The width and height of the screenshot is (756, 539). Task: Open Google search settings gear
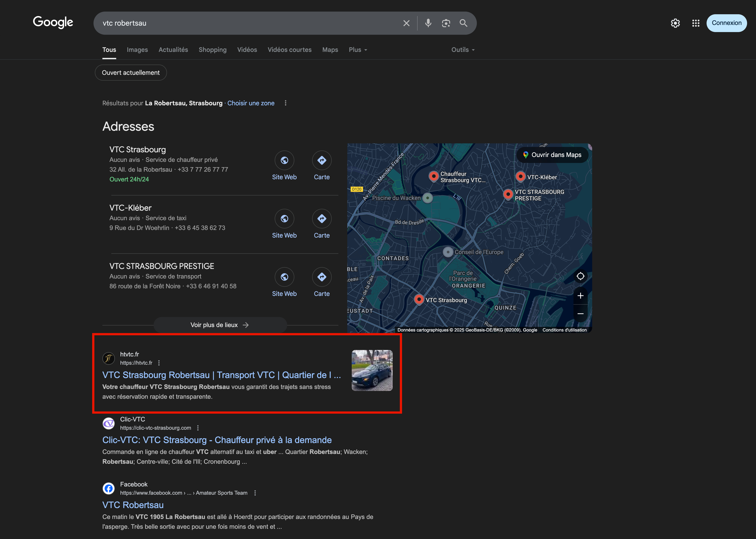coord(675,23)
